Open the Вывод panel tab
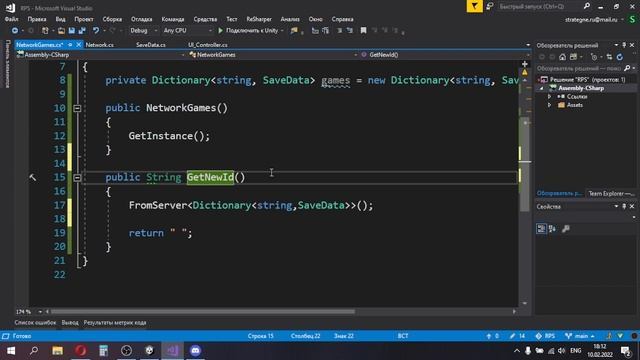Screen dimensions: 640x360 pyautogui.click(x=70, y=322)
